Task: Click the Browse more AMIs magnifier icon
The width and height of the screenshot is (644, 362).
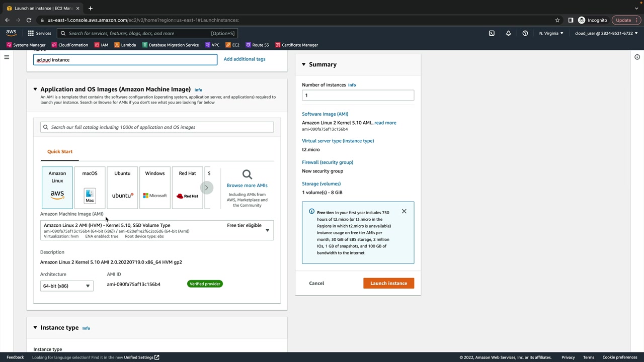Action: [x=247, y=174]
